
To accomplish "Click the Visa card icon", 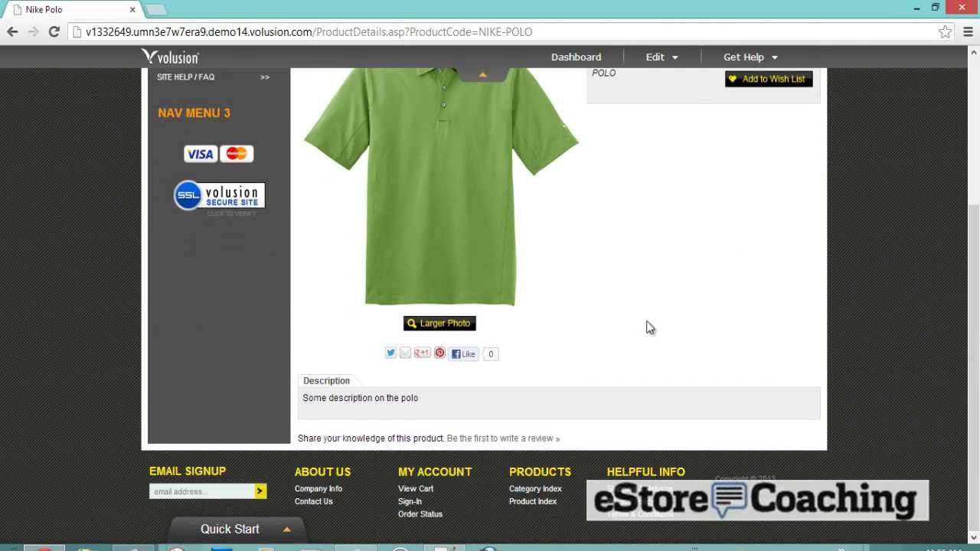I will 201,154.
